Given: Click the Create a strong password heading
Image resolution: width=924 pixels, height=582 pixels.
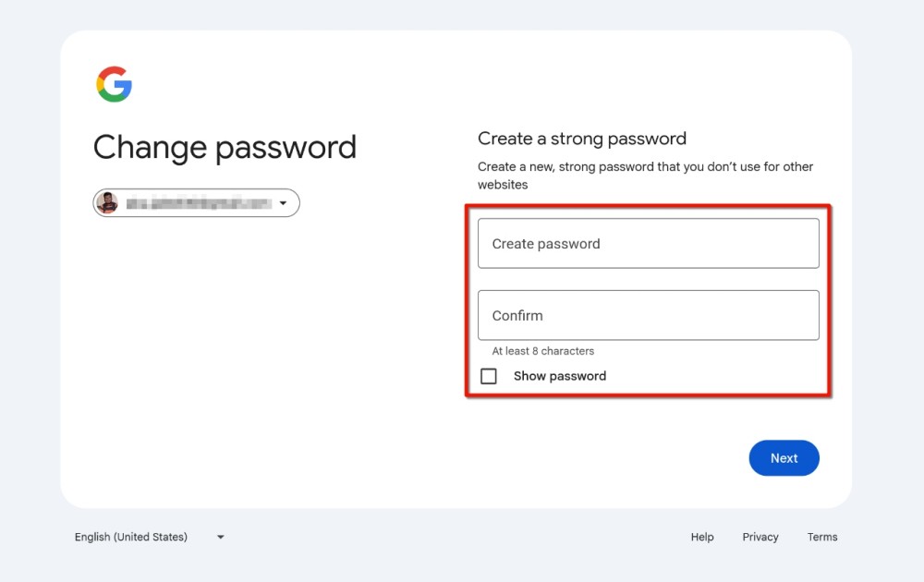Looking at the screenshot, I should (x=582, y=138).
